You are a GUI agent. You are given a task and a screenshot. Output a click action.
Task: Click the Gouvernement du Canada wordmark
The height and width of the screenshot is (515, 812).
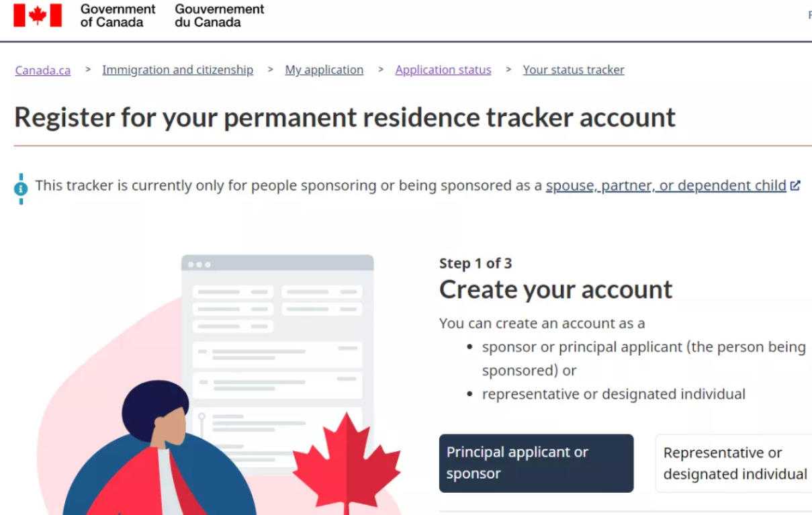220,15
